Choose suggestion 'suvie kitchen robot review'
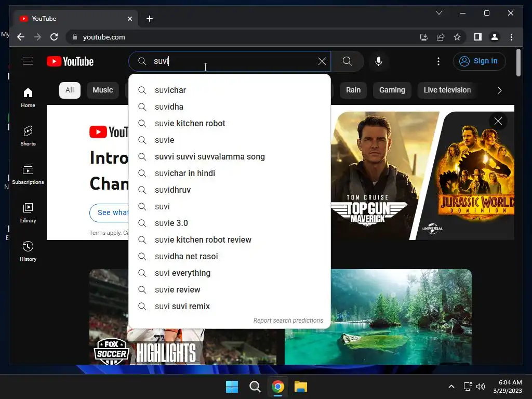This screenshot has width=532, height=399. (x=230, y=240)
